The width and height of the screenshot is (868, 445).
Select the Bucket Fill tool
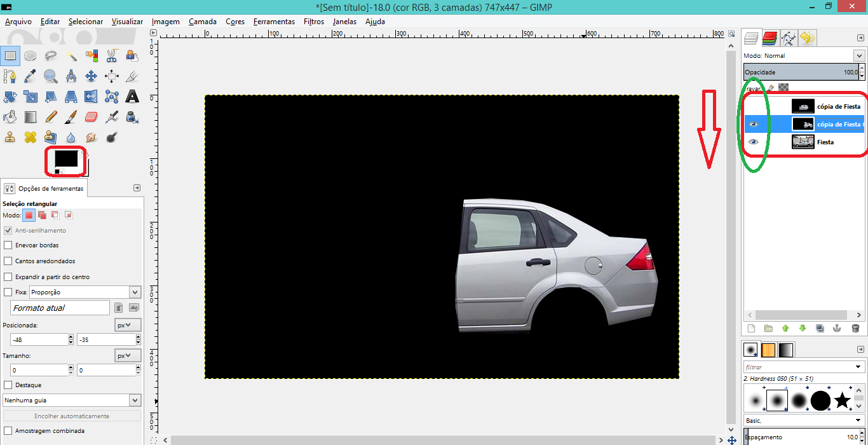(x=10, y=117)
